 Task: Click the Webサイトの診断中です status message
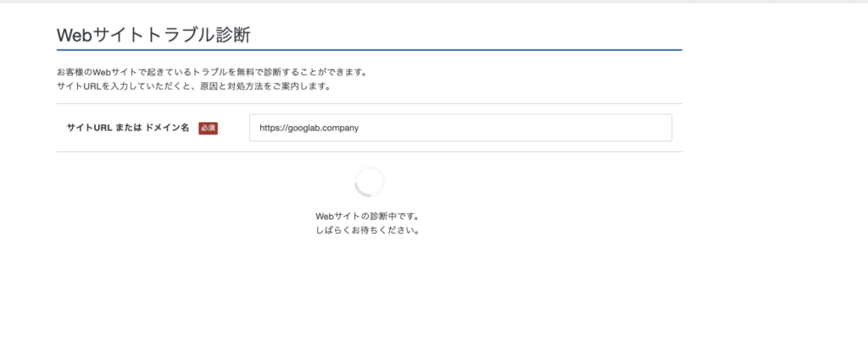click(x=367, y=216)
